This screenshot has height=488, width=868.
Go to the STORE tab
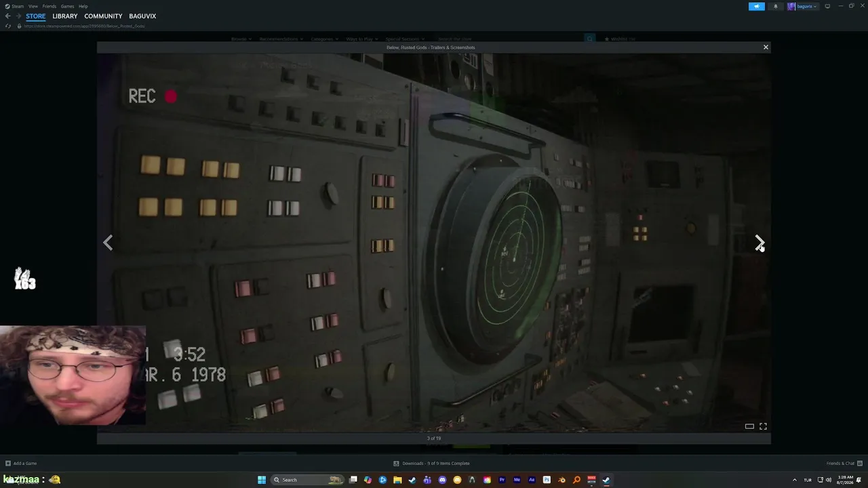(x=36, y=16)
